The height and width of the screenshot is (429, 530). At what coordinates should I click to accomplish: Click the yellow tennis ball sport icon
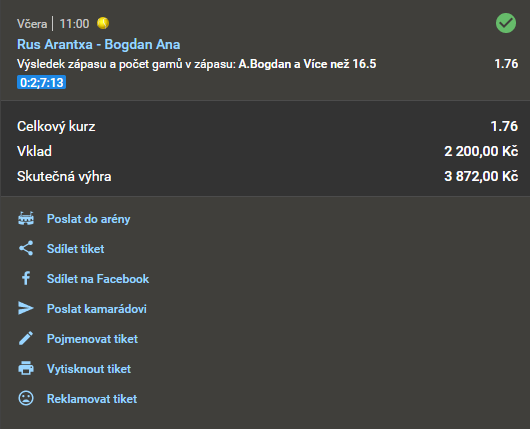(103, 23)
